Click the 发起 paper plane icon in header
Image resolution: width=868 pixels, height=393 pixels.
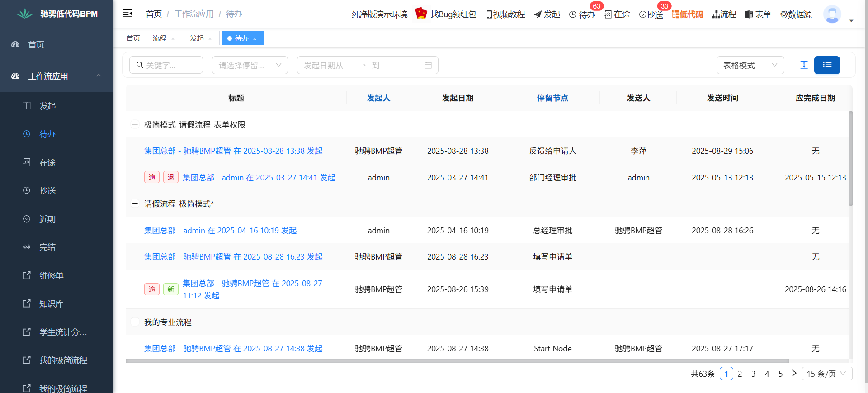(x=538, y=14)
